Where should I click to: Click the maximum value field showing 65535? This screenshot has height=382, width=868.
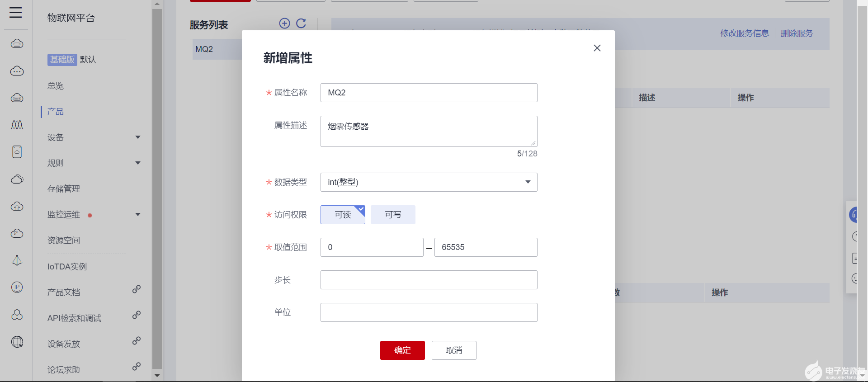click(x=486, y=247)
